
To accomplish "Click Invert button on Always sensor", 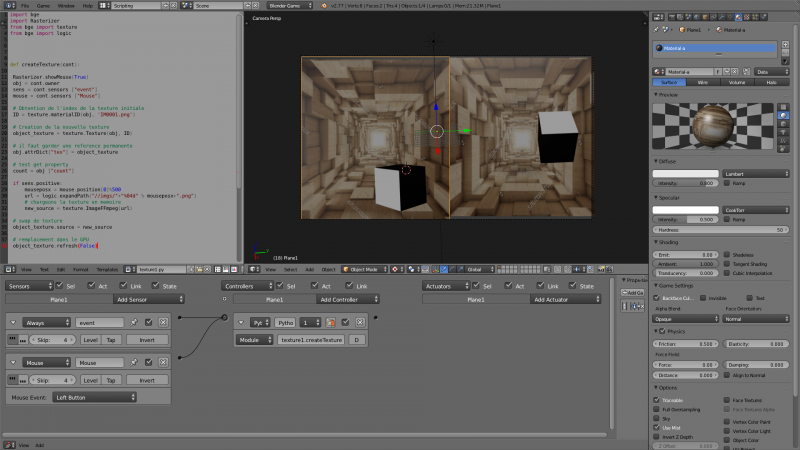I will [x=147, y=339].
